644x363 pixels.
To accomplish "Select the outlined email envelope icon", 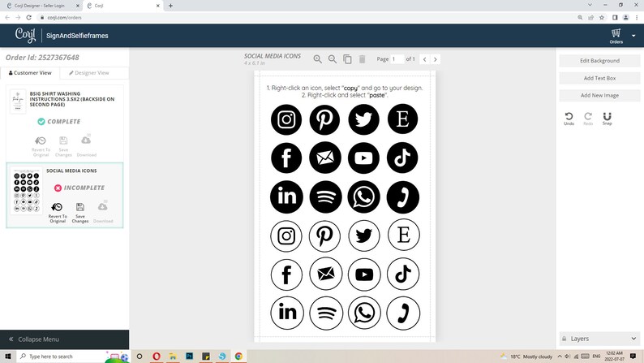I will click(x=326, y=274).
